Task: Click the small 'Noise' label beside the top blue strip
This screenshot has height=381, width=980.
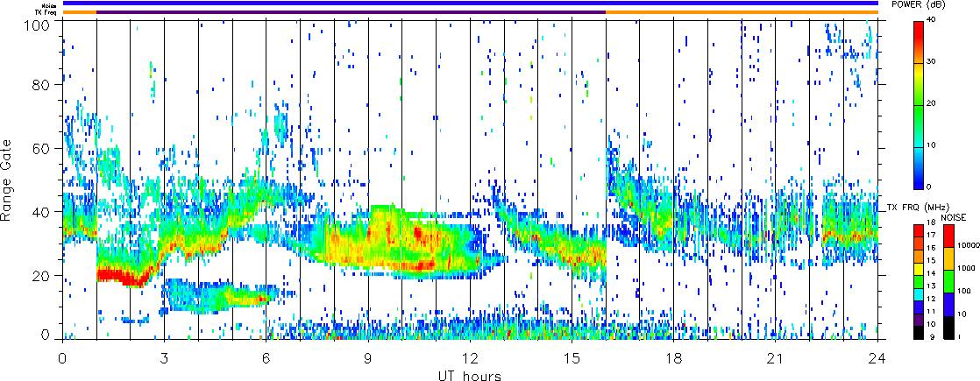Action: pos(51,4)
